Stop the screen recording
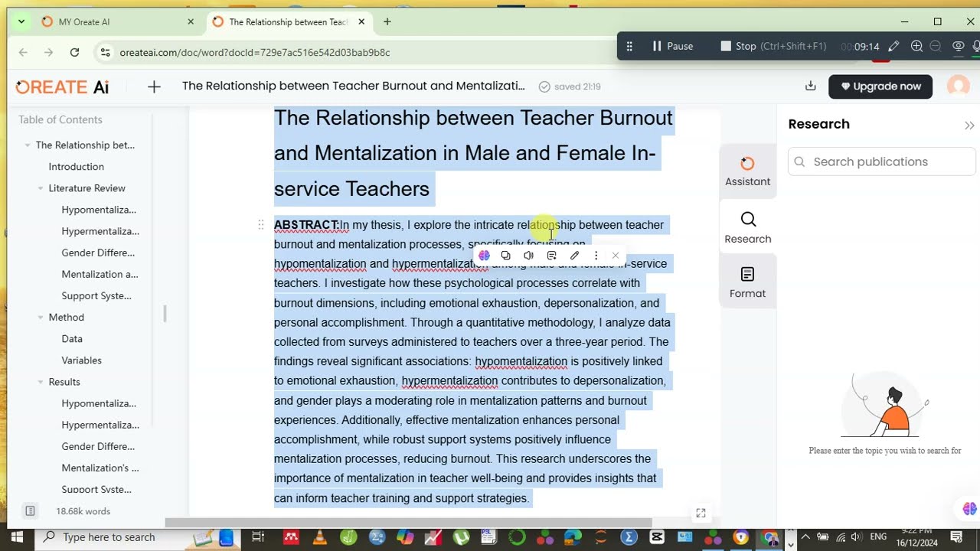 tap(773, 46)
